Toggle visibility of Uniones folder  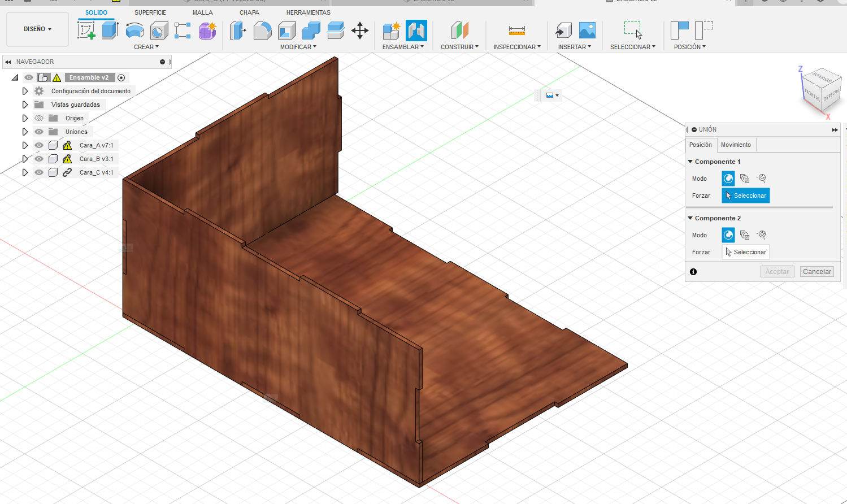39,132
